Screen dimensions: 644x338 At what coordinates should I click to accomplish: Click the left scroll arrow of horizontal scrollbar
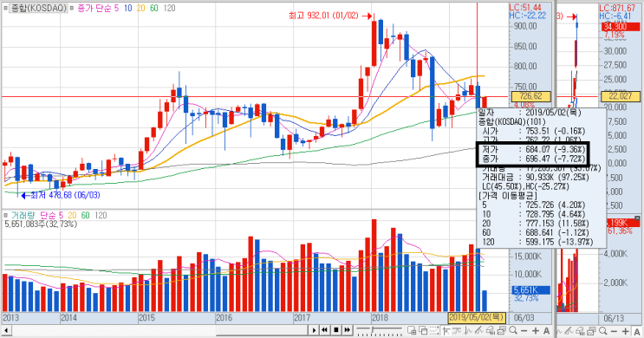[x=6, y=330]
